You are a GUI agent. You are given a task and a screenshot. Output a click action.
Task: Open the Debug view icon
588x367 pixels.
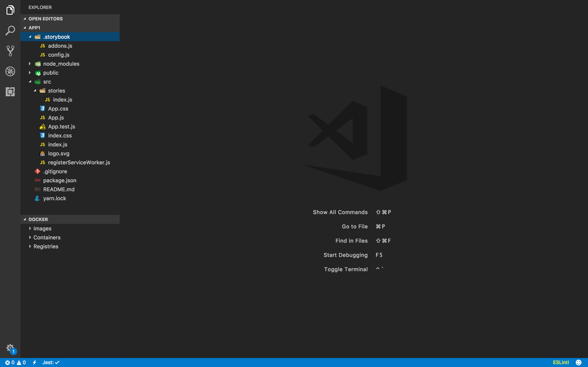coord(10,71)
